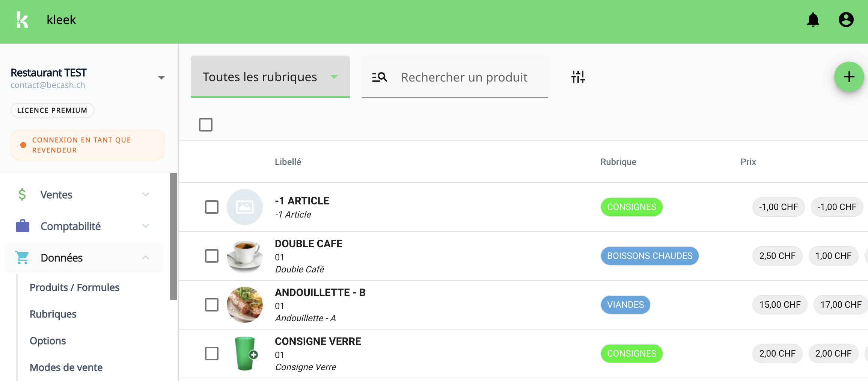
Task: Collapse the Données menu section
Action: click(x=146, y=257)
